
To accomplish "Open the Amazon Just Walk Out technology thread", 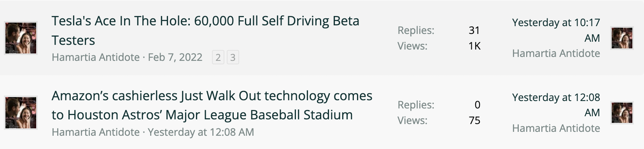I will click(212, 105).
